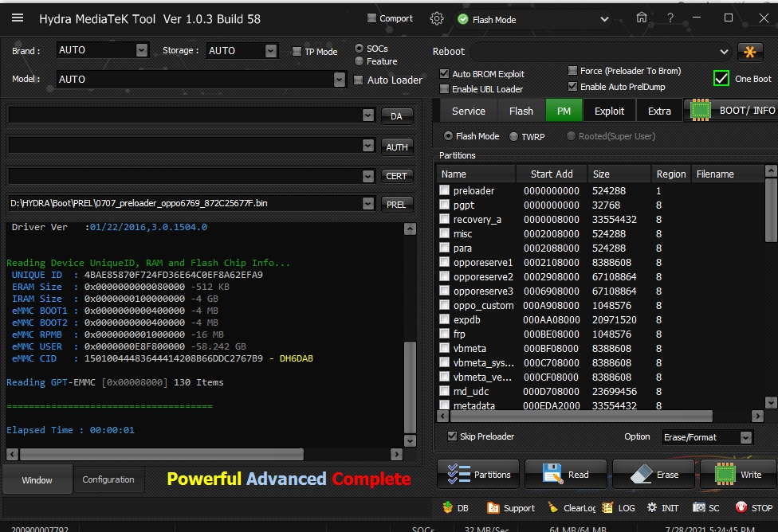Click green check Flash Mode status icon
This screenshot has height=532, width=778.
tap(463, 19)
